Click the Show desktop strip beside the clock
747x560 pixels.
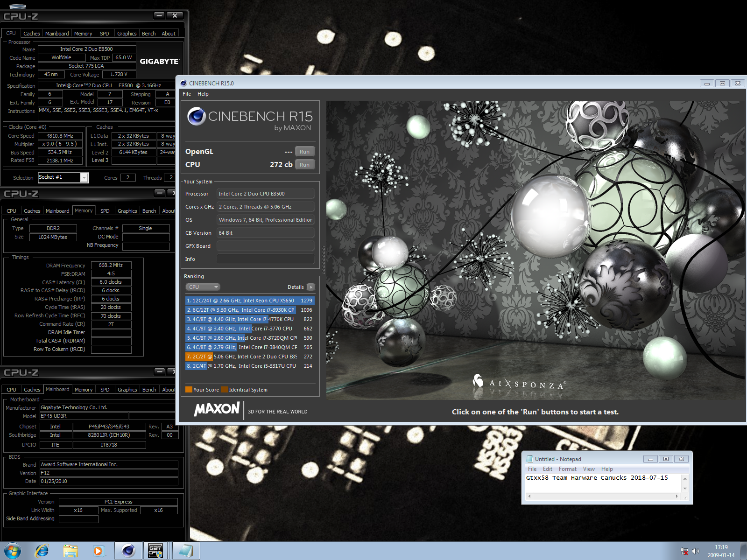point(743,551)
